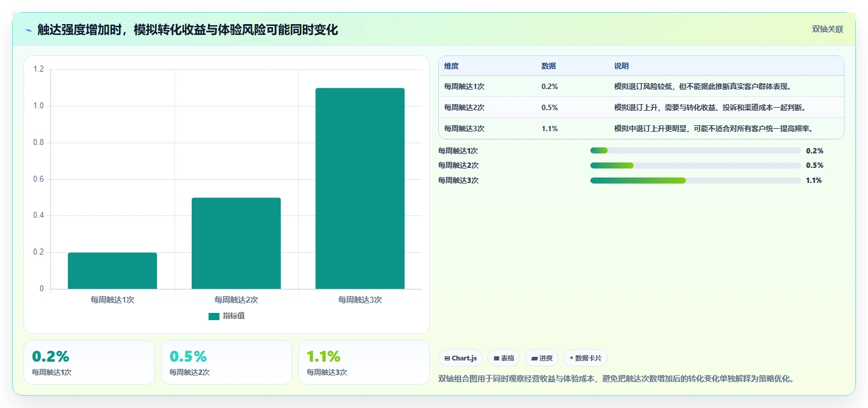Click the 维度 column header
Viewport: 868px width, 408px height.
pos(451,66)
